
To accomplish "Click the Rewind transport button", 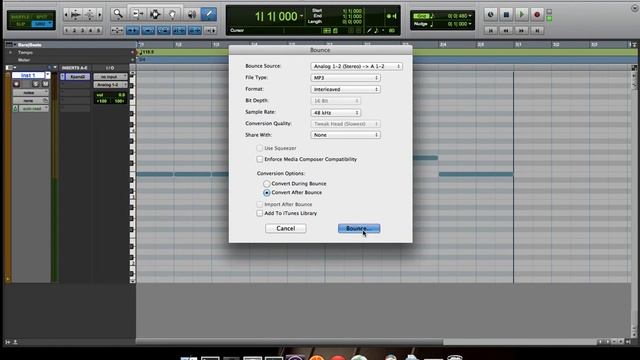I will click(x=506, y=31).
